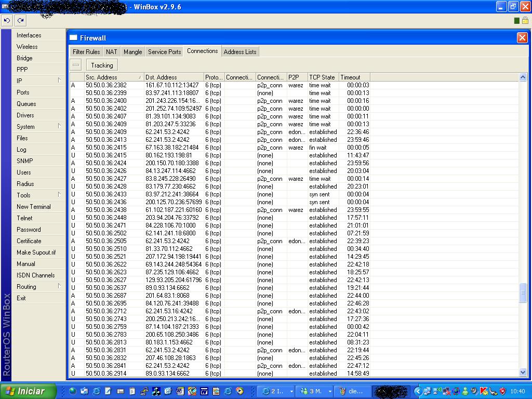Click the disconnected network tray icon

[x=446, y=392]
